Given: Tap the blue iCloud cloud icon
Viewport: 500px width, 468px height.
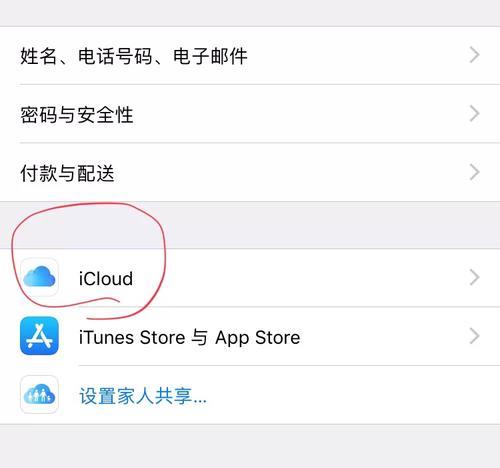Looking at the screenshot, I should click(39, 277).
